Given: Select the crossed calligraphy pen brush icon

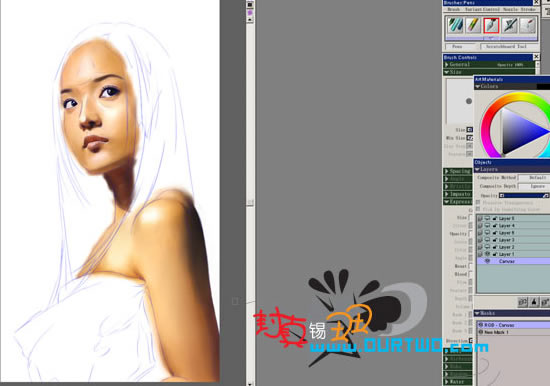Looking at the screenshot, I should (x=509, y=25).
